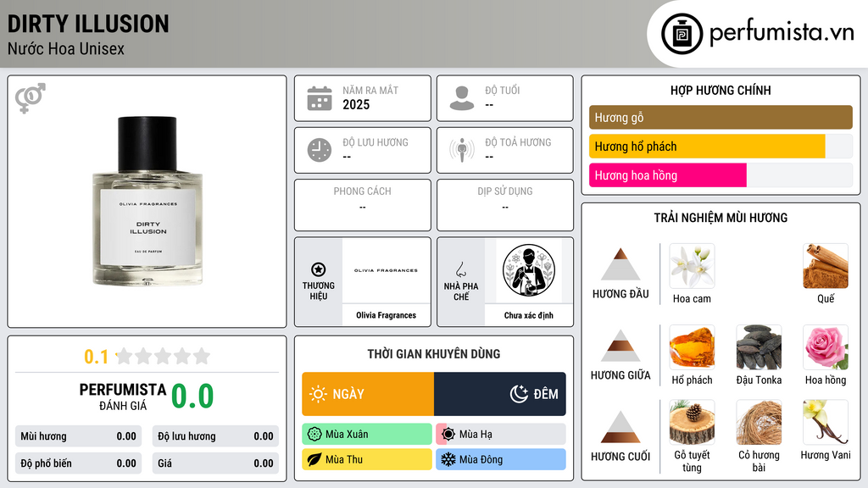
Task: Click the yellow 0.1 rating value
Action: coord(96,357)
